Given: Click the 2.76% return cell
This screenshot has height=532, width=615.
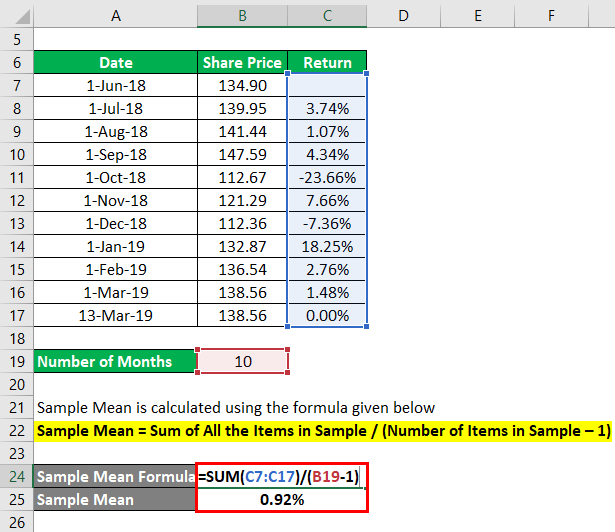Looking at the screenshot, I should coord(328,269).
